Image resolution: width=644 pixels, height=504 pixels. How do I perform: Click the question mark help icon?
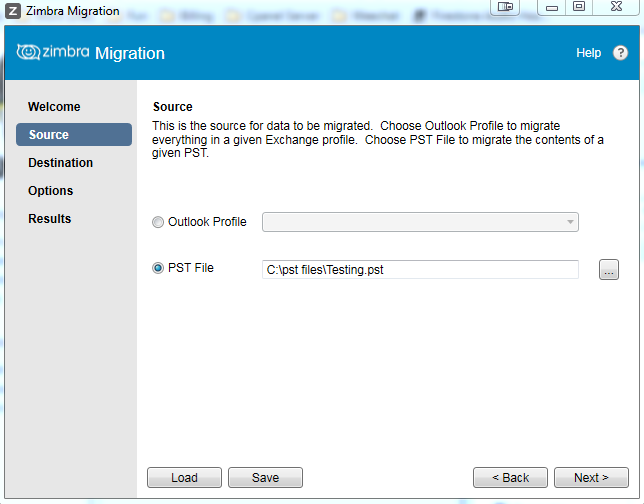pyautogui.click(x=620, y=53)
